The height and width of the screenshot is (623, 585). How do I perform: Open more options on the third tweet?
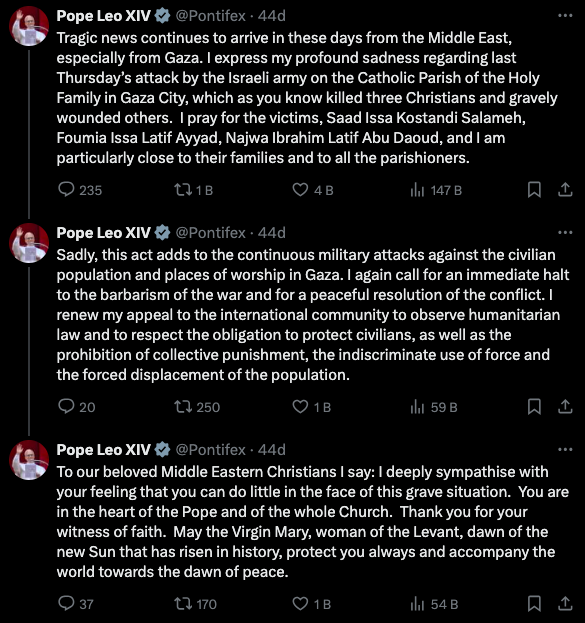565,449
